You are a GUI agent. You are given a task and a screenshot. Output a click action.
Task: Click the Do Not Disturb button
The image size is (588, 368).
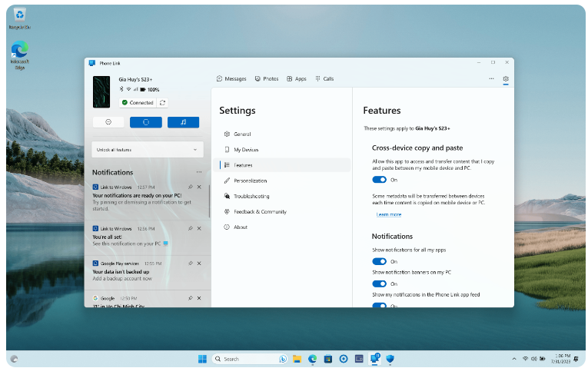coord(108,122)
